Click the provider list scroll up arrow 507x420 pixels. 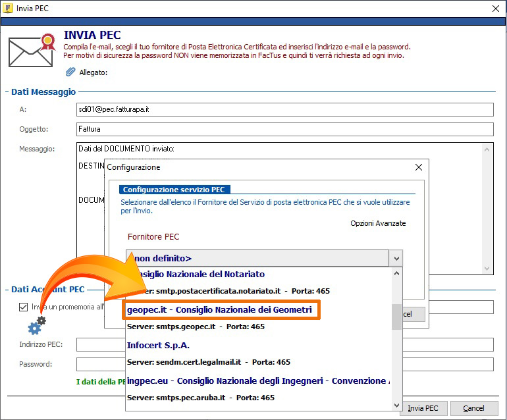tap(397, 274)
